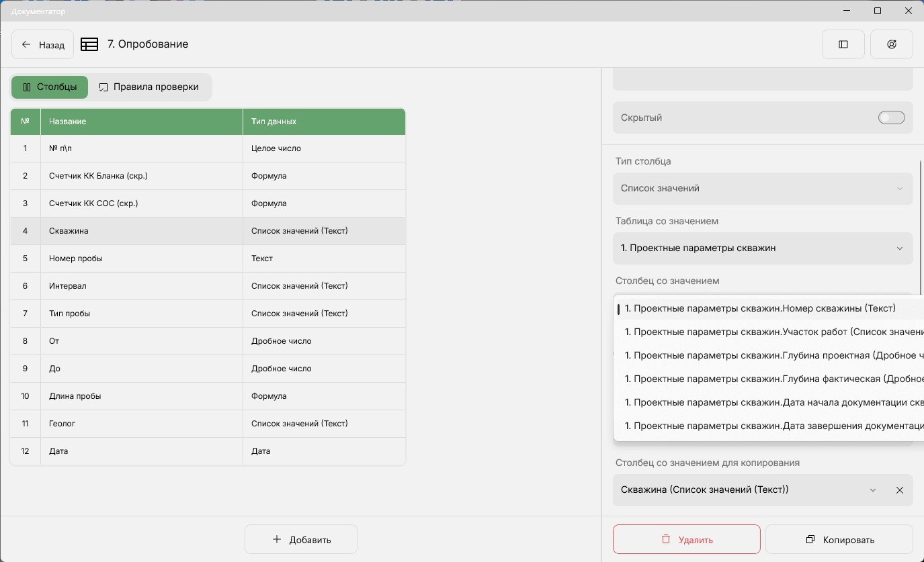Choose Глубина фактическая option
The height and width of the screenshot is (562, 924).
(769, 379)
